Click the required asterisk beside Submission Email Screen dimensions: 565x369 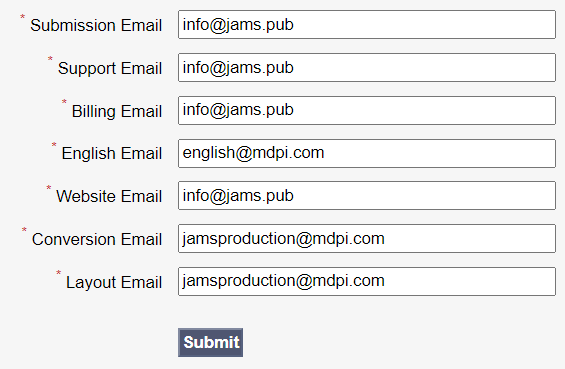pyautogui.click(x=22, y=17)
